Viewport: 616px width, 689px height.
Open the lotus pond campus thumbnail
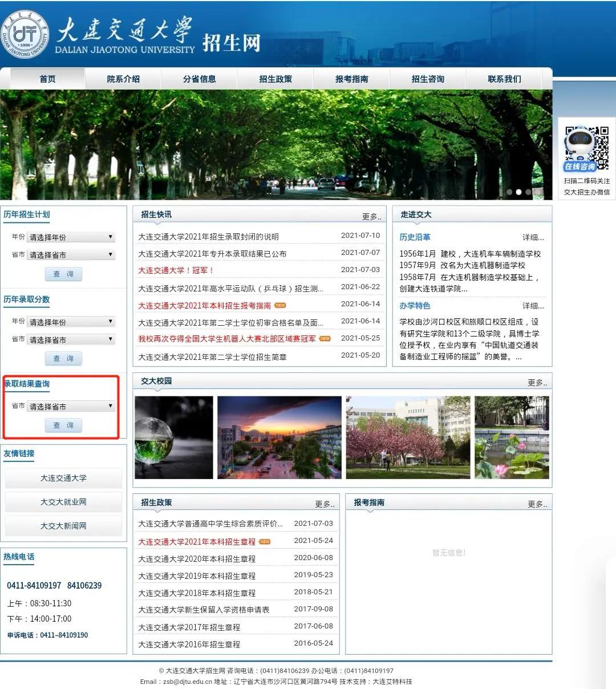(512, 437)
